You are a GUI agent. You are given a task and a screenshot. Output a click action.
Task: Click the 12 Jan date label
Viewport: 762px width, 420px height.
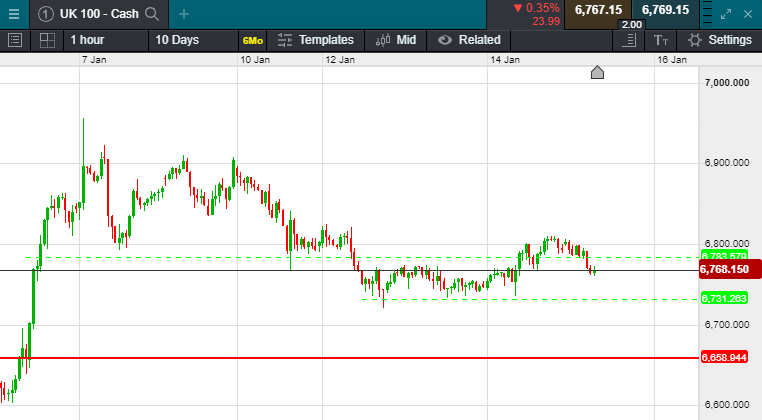pos(340,60)
